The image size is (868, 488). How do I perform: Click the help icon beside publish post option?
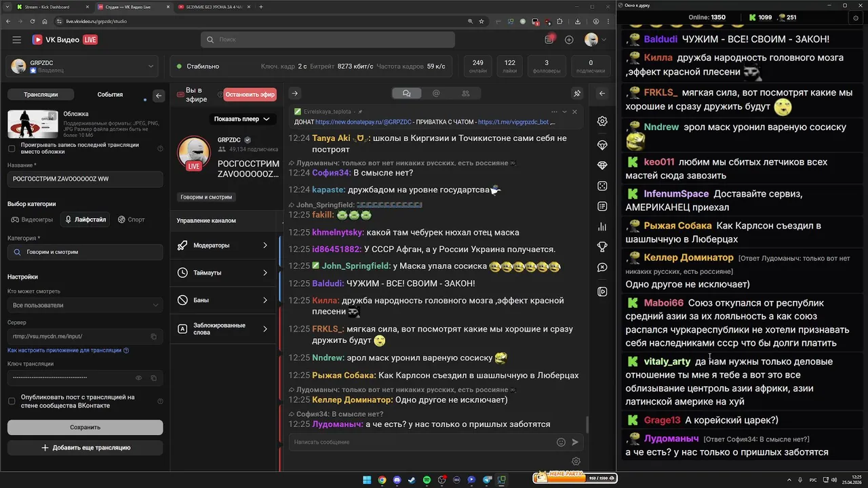click(160, 401)
